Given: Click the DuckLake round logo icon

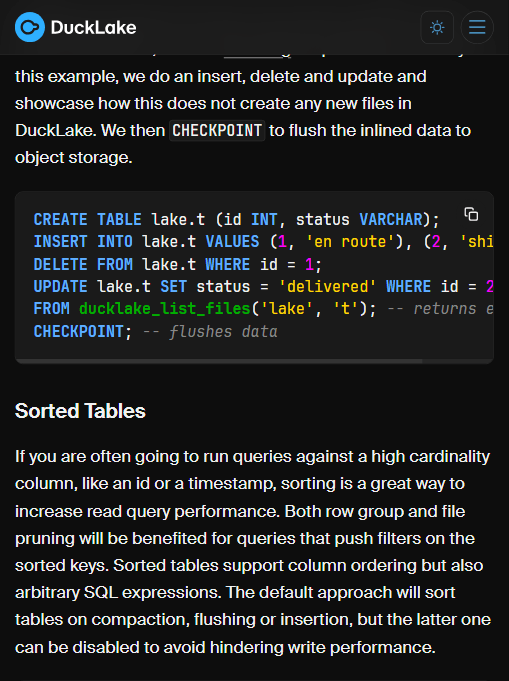Looking at the screenshot, I should pos(30,27).
